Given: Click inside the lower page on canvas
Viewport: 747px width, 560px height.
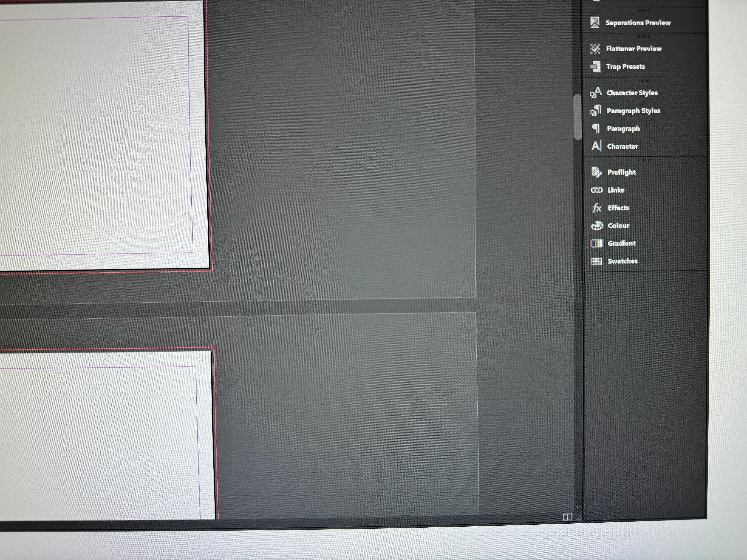Looking at the screenshot, I should click(98, 439).
